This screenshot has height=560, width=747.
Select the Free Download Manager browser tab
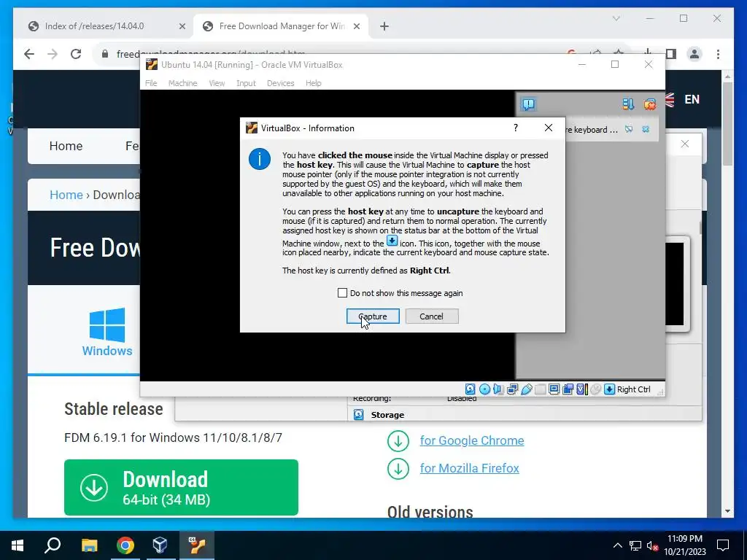[x=282, y=26]
